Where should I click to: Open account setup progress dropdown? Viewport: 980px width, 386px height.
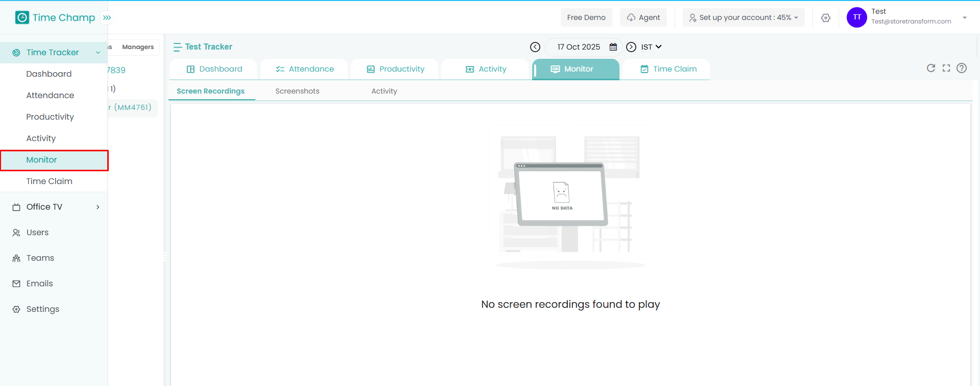coord(744,17)
